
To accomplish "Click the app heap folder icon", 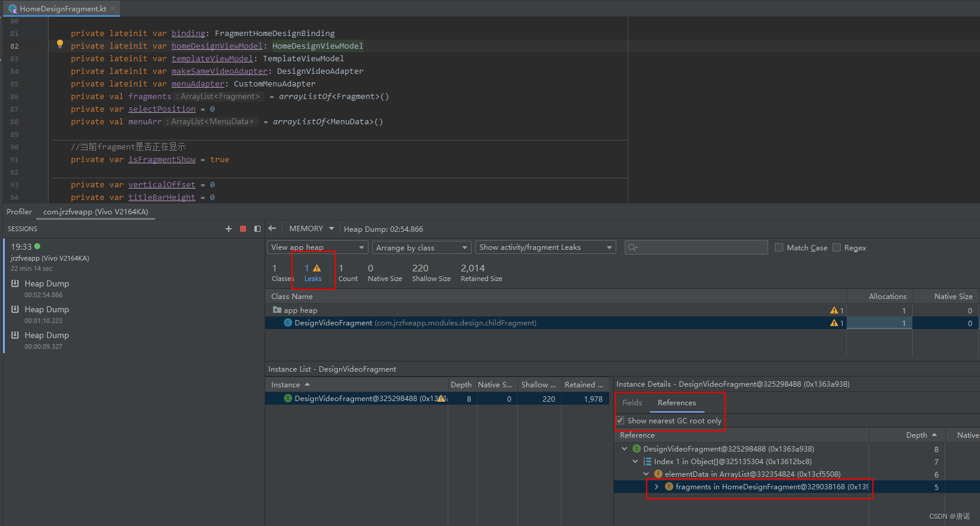I will tap(277, 310).
